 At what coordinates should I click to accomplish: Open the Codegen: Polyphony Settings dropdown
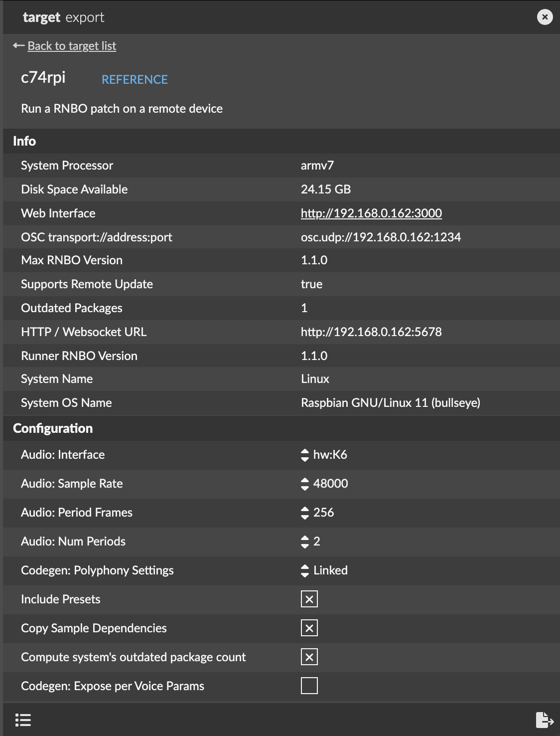324,570
